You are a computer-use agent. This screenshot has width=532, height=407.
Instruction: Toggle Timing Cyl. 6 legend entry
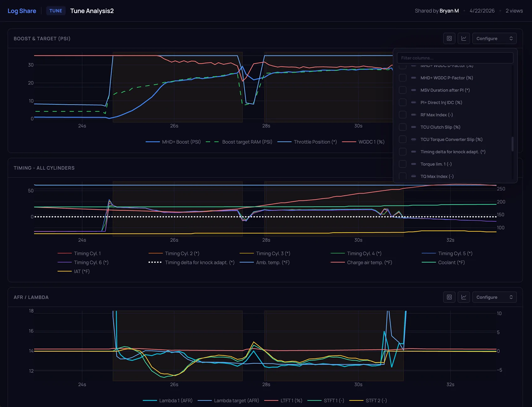pyautogui.click(x=83, y=262)
